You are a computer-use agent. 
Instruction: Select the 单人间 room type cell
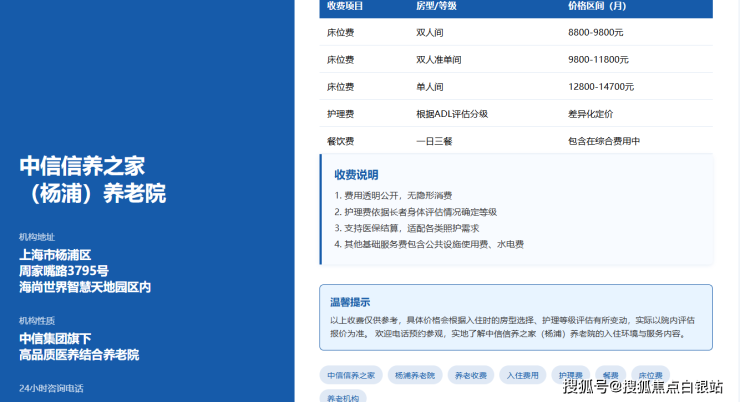(x=429, y=87)
